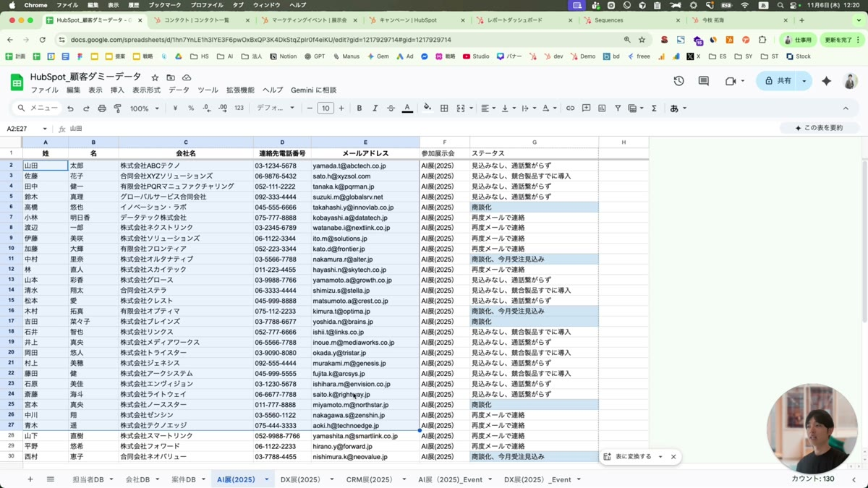Open the fill color picker

point(427,108)
